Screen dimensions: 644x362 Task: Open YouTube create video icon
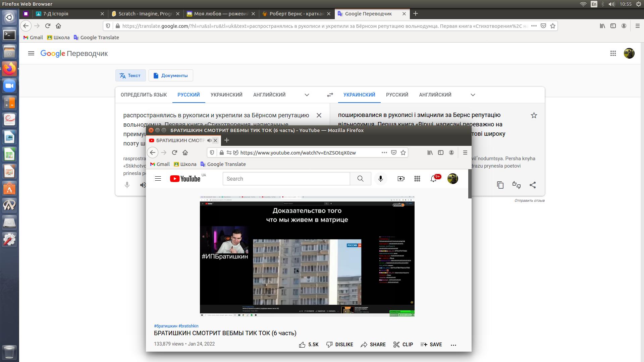pyautogui.click(x=401, y=179)
